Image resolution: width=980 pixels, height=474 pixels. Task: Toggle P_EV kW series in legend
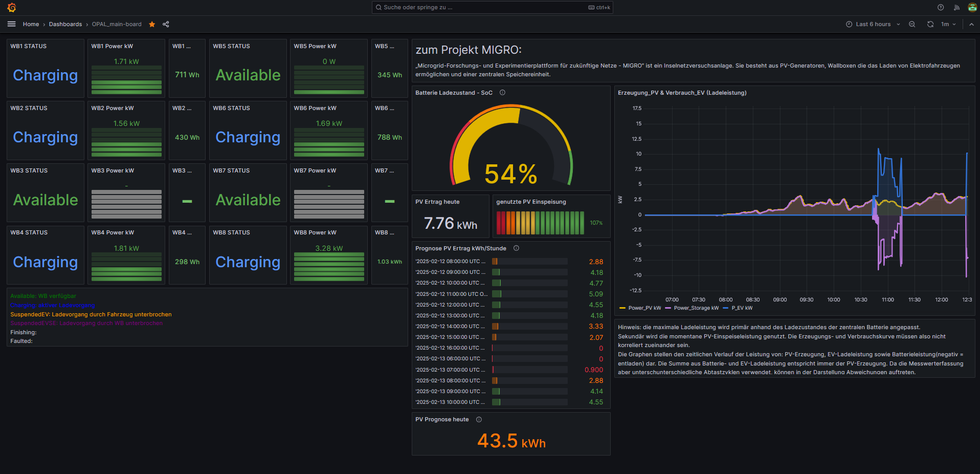point(741,308)
